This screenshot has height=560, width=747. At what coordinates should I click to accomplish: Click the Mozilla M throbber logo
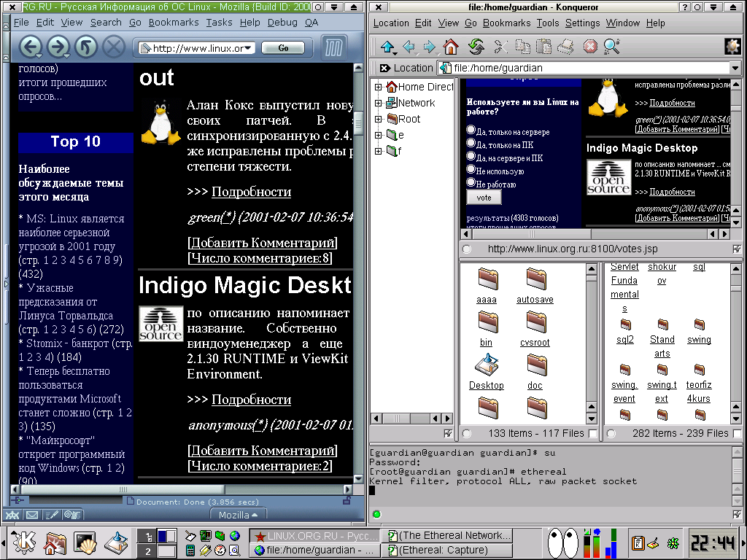(333, 47)
